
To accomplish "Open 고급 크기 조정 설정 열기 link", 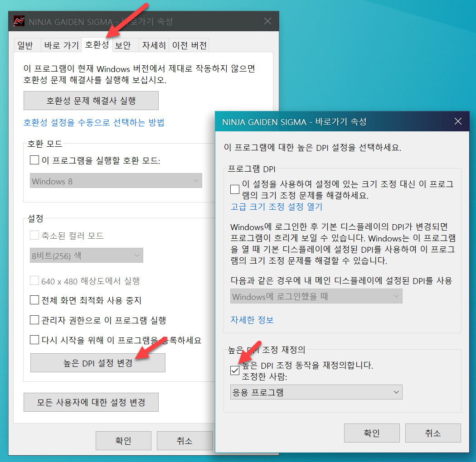I will (276, 207).
